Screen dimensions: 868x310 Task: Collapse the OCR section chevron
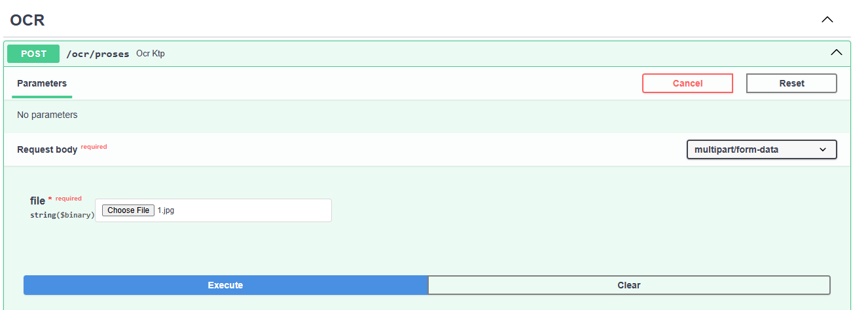(827, 20)
